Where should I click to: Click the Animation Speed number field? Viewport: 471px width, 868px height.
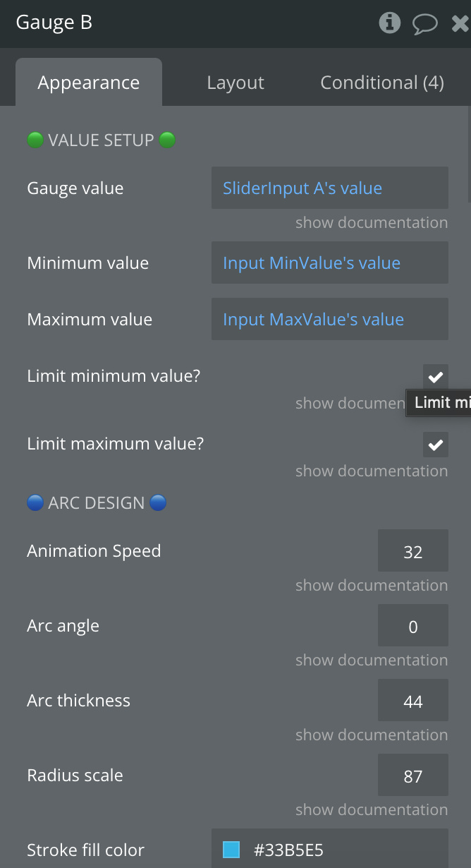coord(413,550)
